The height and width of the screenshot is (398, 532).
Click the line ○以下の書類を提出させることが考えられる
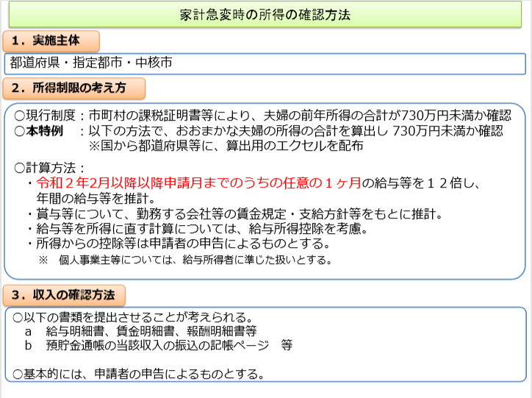pos(134,318)
